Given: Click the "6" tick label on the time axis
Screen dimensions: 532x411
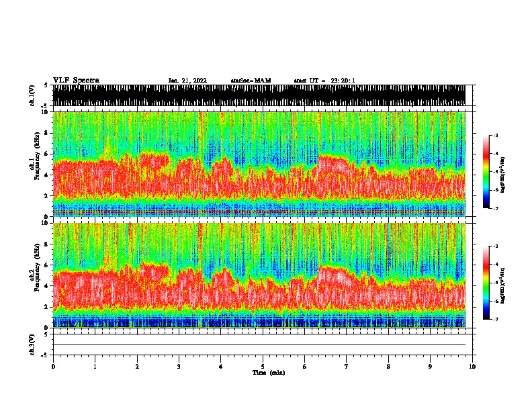Looking at the screenshot, I should 305,367.
